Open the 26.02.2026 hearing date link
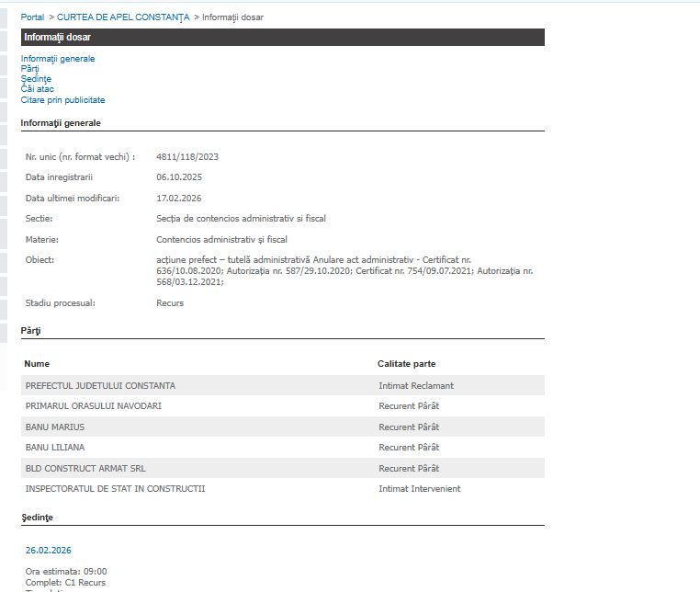Viewport: 700px width, 592px height. click(48, 550)
